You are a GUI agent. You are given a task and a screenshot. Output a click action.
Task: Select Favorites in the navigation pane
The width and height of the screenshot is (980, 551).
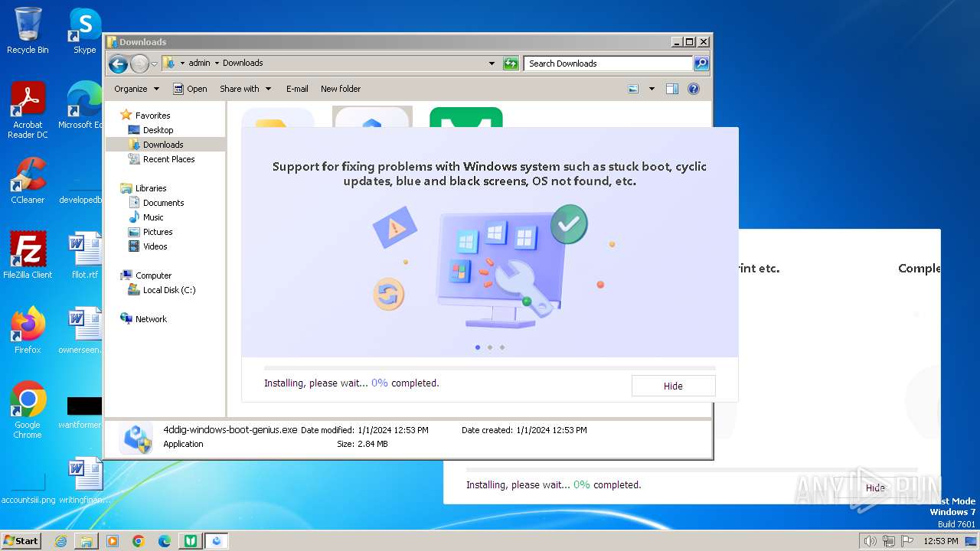(x=152, y=116)
